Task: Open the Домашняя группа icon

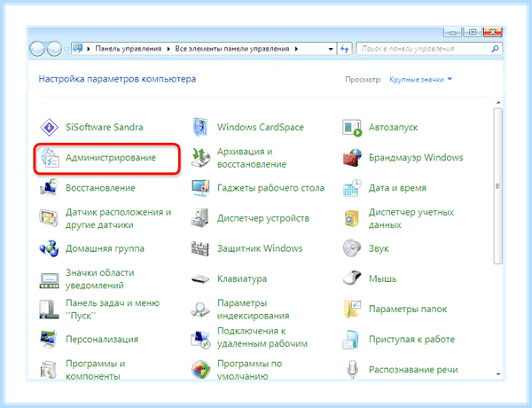Action: [49, 248]
